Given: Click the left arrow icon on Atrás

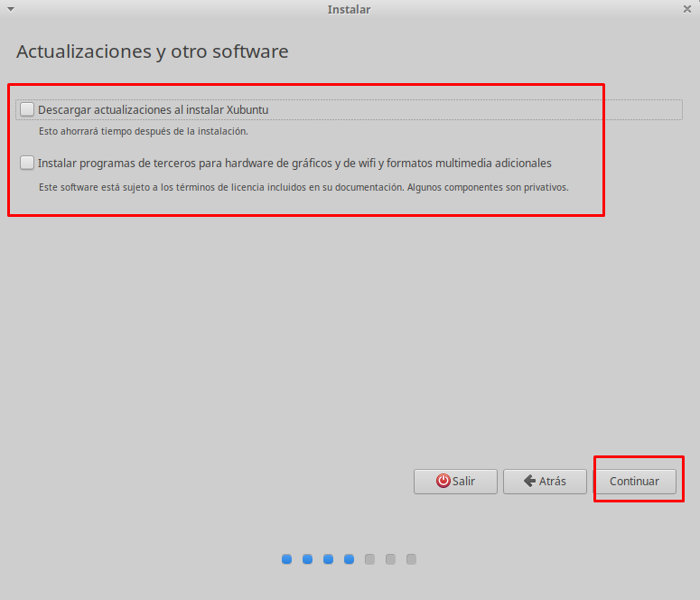Looking at the screenshot, I should point(529,482).
